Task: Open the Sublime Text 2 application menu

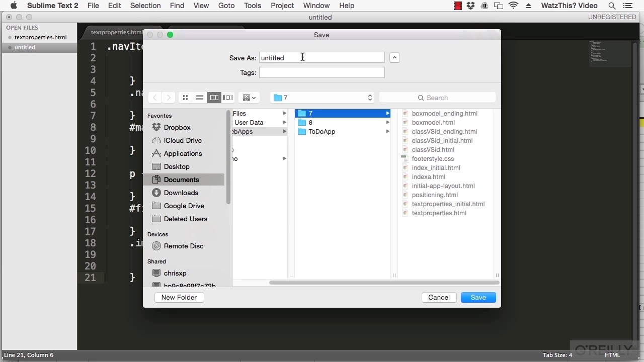Action: pos(53,6)
